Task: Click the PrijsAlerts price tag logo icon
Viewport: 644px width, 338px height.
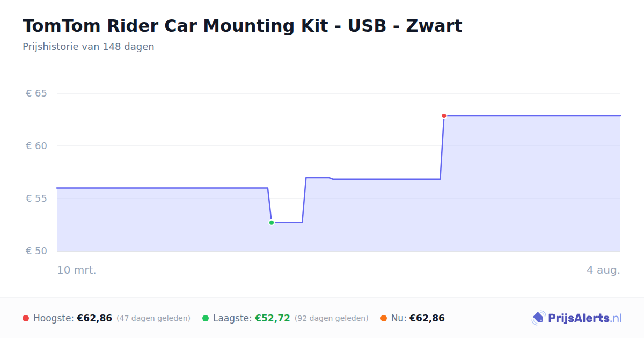Action: point(538,318)
